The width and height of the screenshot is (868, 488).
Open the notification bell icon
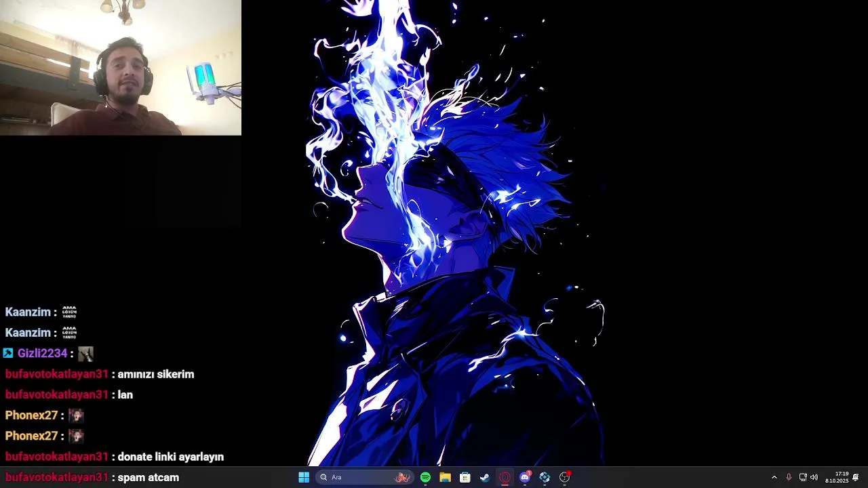(x=856, y=477)
